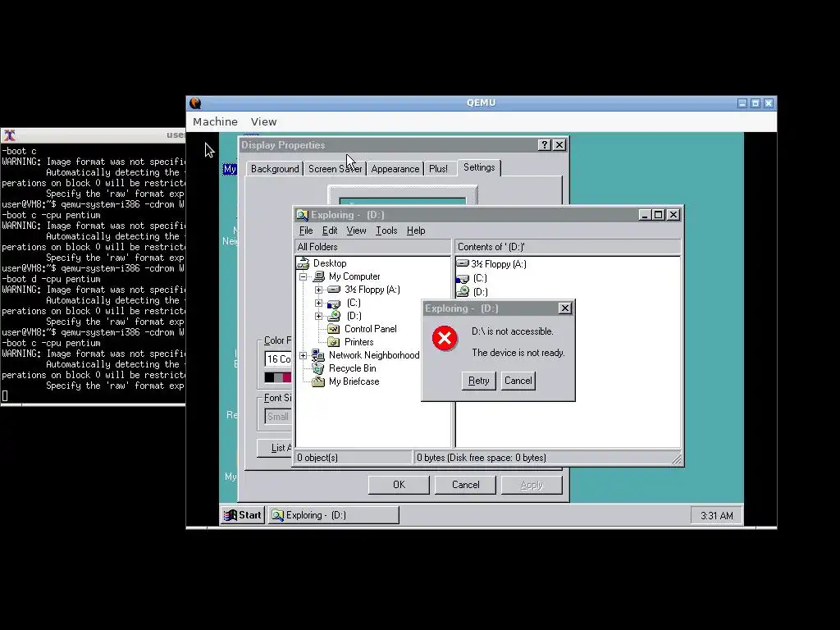840x630 pixels.
Task: Click the highlighted My Computer desktop label
Action: [x=230, y=169]
